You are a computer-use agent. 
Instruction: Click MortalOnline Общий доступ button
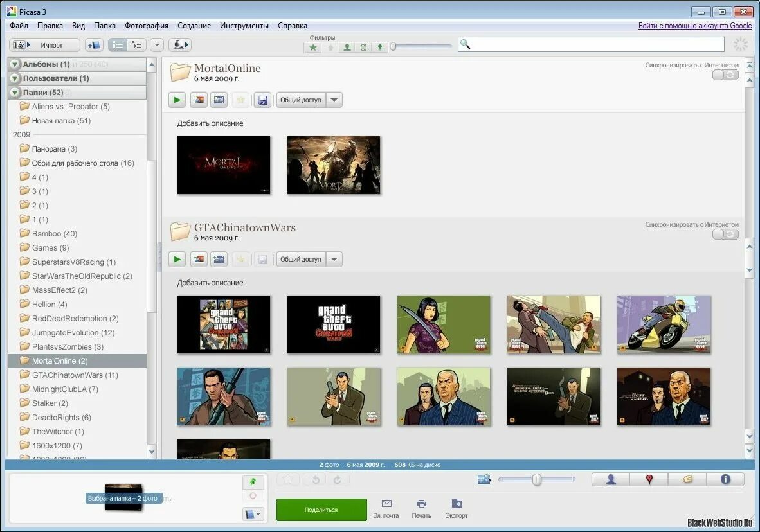point(301,100)
